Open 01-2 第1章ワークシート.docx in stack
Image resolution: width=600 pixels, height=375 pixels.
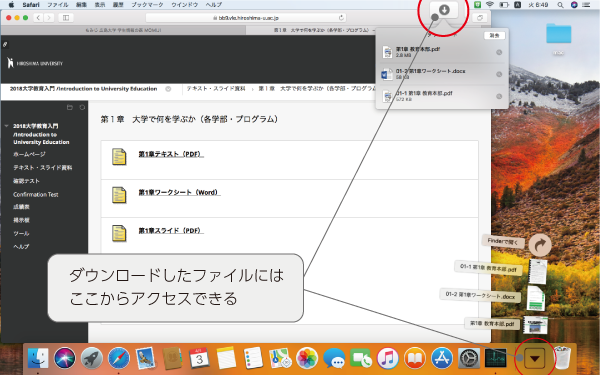[536, 298]
